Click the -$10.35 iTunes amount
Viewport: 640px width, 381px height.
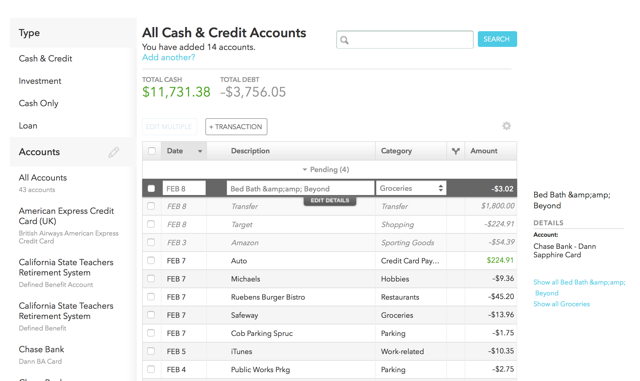(501, 351)
